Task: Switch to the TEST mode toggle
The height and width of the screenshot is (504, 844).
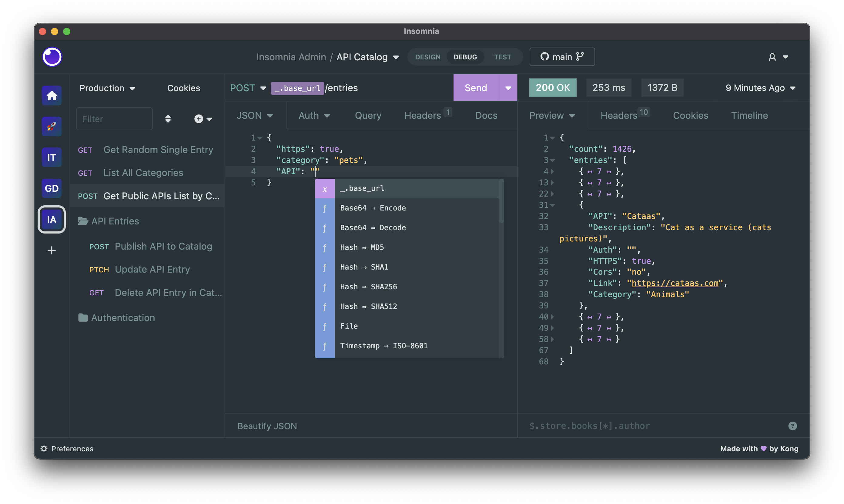Action: 502,56
